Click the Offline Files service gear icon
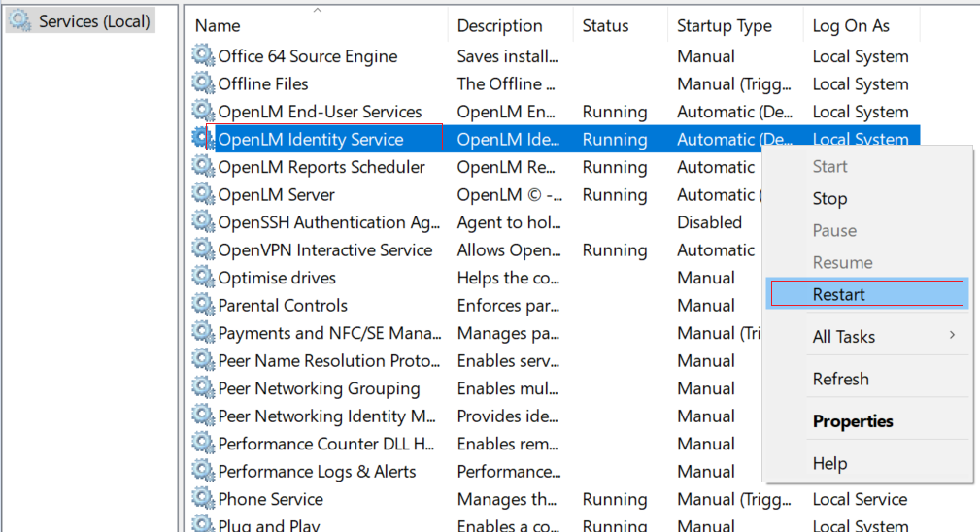The height and width of the screenshot is (532, 980). [203, 83]
